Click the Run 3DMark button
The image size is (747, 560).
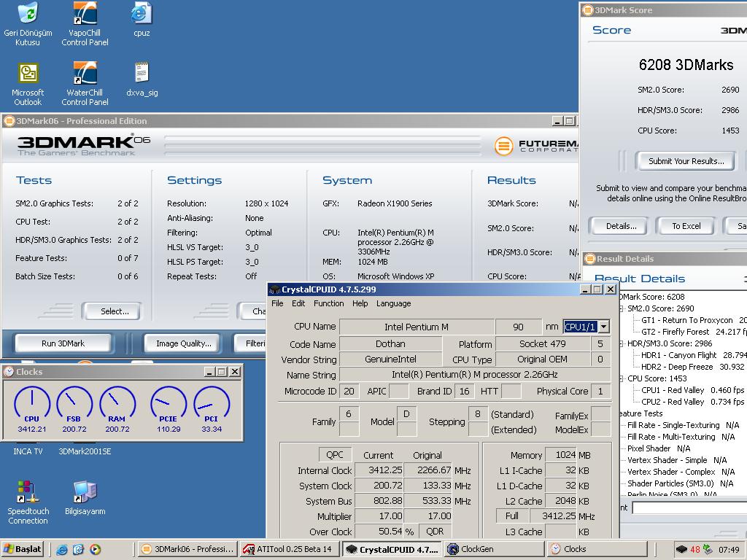(x=63, y=343)
